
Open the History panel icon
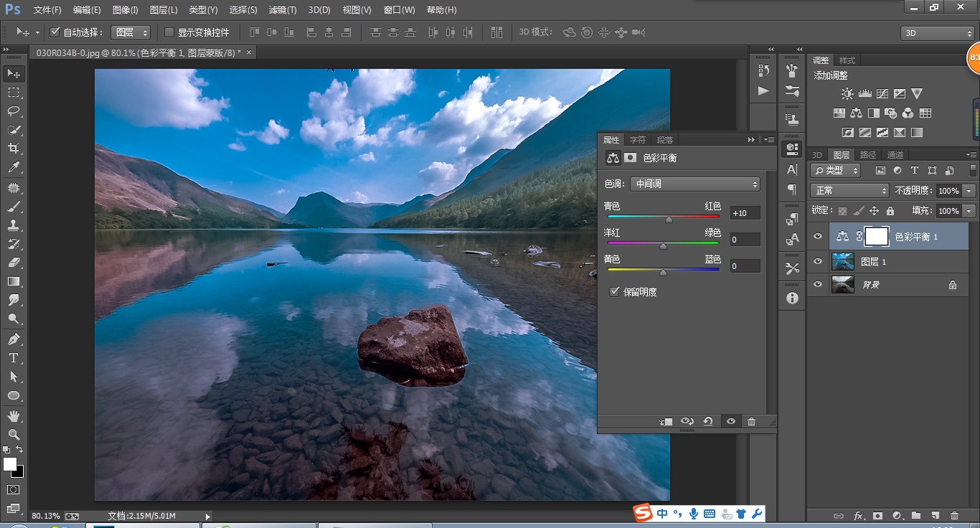(764, 70)
